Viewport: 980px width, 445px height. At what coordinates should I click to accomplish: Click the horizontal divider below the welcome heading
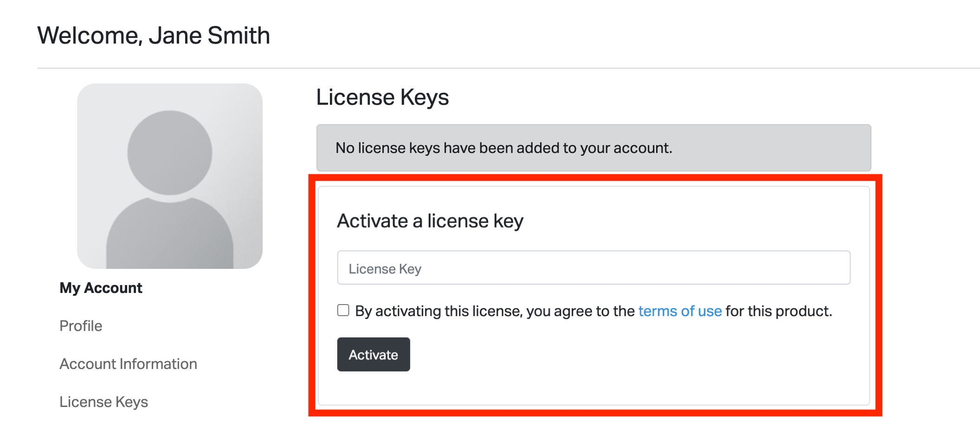(509, 68)
